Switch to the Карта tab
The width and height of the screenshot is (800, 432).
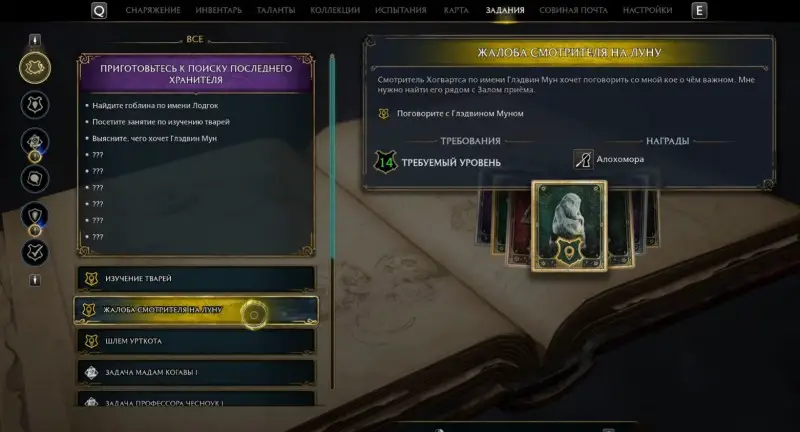(456, 10)
